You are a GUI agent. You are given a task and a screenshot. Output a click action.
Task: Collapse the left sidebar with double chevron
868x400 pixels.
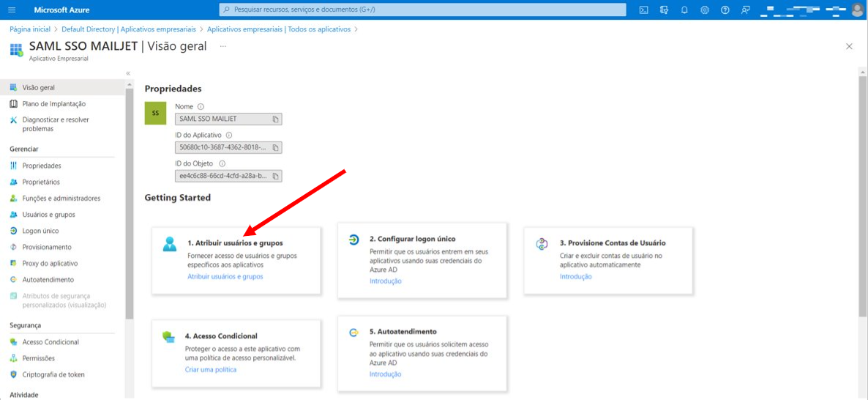click(x=128, y=73)
